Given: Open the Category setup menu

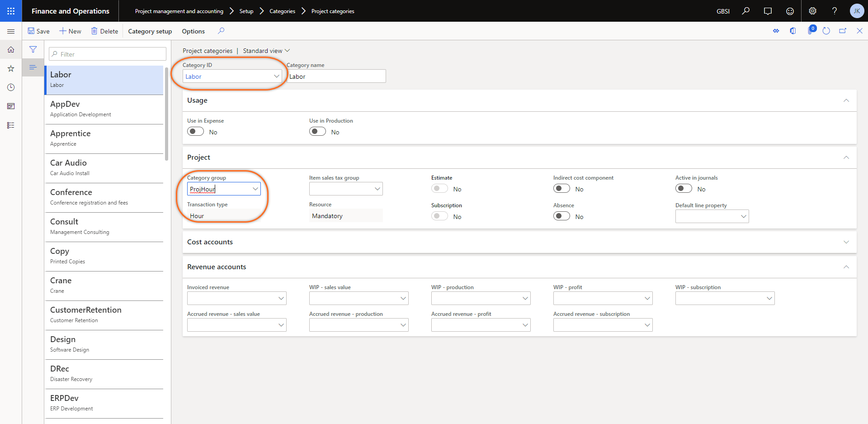Looking at the screenshot, I should pyautogui.click(x=150, y=31).
